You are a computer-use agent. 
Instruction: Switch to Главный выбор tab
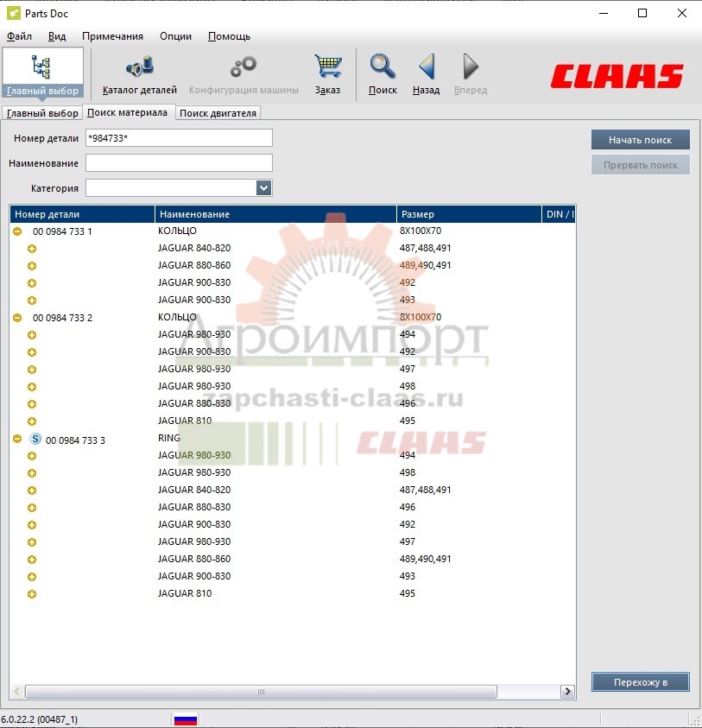pos(42,113)
